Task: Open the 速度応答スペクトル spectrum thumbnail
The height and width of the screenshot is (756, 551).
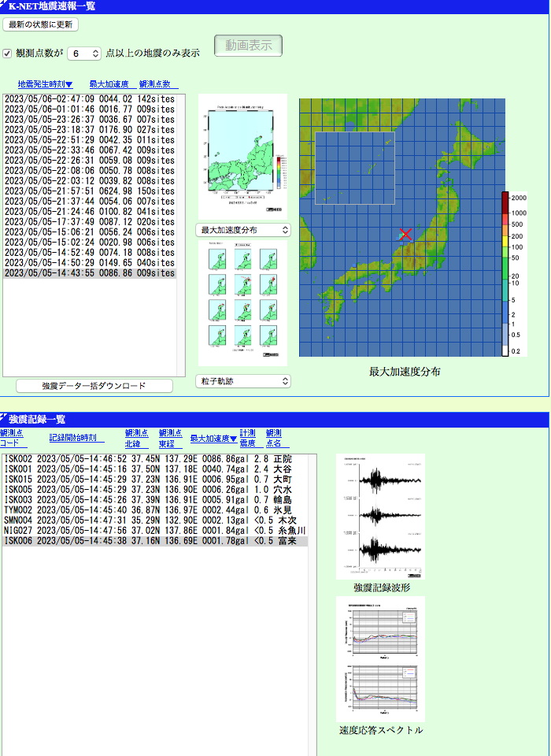Action: click(x=380, y=658)
